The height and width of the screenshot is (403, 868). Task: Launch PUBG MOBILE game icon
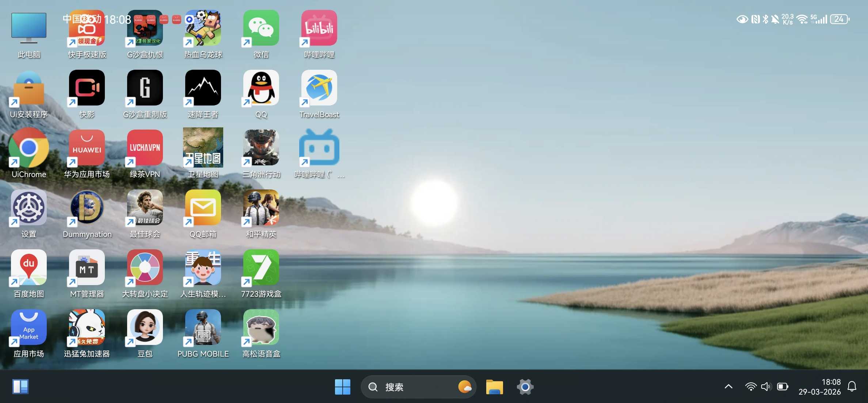click(203, 327)
